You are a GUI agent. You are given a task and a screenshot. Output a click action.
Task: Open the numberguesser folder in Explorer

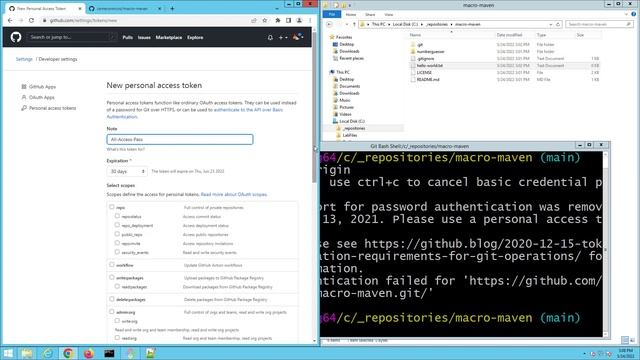click(x=430, y=52)
